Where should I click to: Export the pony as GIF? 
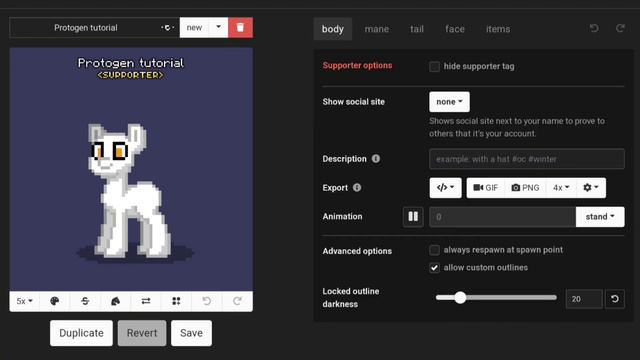(486, 188)
